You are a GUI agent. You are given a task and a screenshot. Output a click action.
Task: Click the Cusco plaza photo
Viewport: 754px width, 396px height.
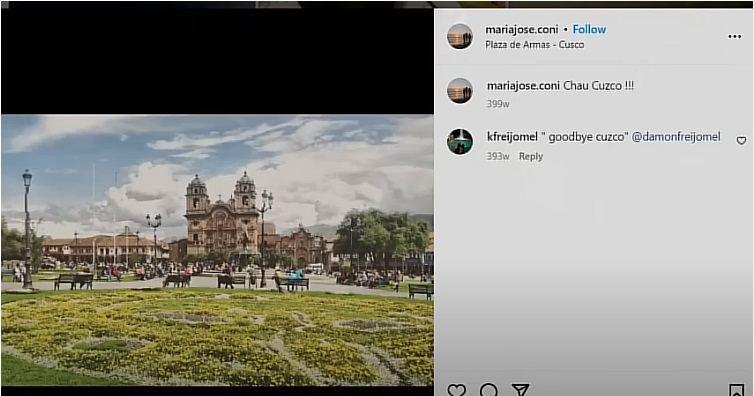click(217, 250)
